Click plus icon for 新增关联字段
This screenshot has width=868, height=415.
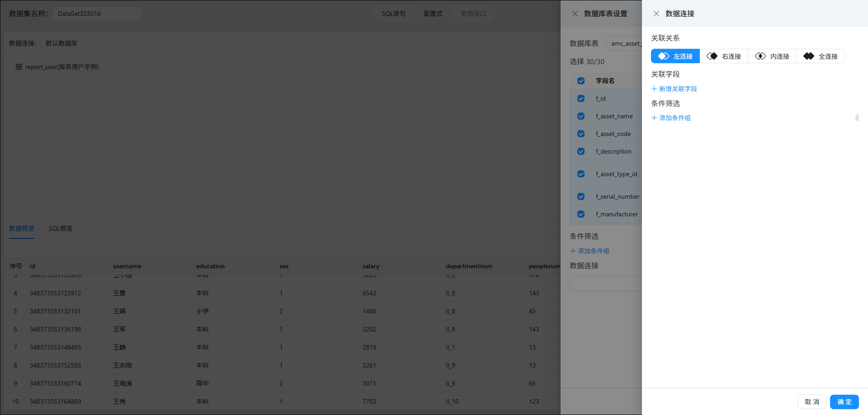(654, 89)
